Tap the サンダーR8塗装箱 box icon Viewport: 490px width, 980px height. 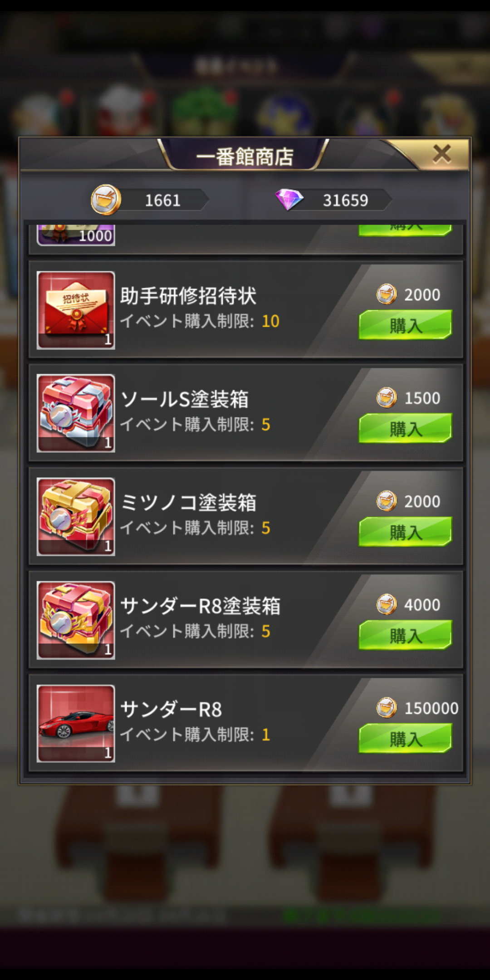pyautogui.click(x=76, y=620)
